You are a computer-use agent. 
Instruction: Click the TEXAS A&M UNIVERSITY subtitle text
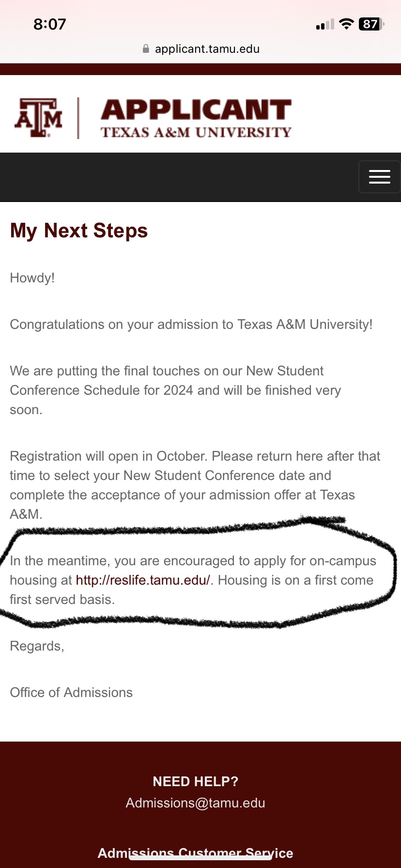tap(196, 132)
